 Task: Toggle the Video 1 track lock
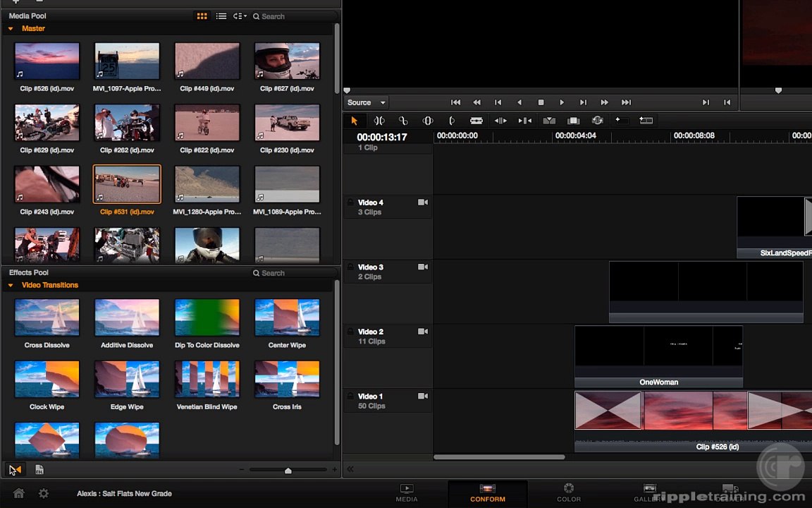(350, 396)
